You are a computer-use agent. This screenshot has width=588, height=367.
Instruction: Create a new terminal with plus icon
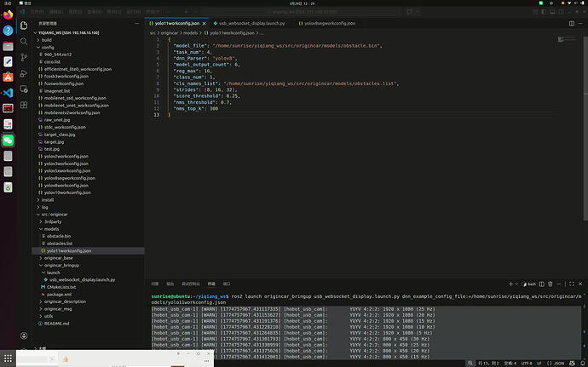click(x=510, y=284)
